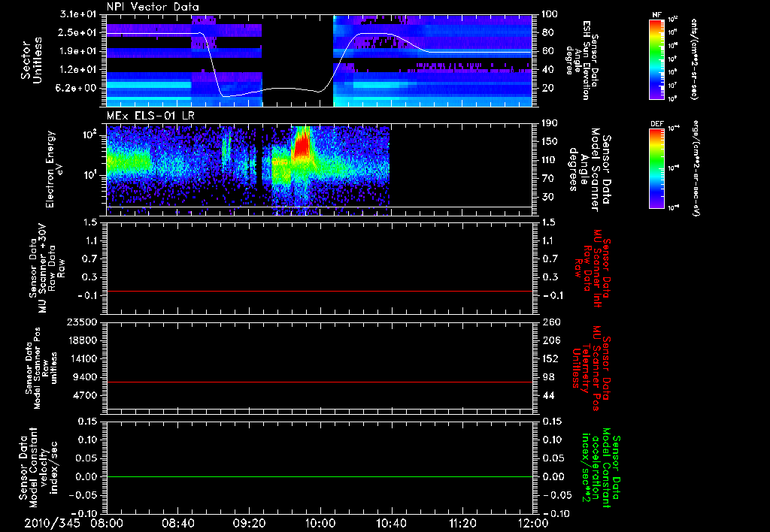Click the '260' telemetry axis value
770x532 pixels.
551,322
